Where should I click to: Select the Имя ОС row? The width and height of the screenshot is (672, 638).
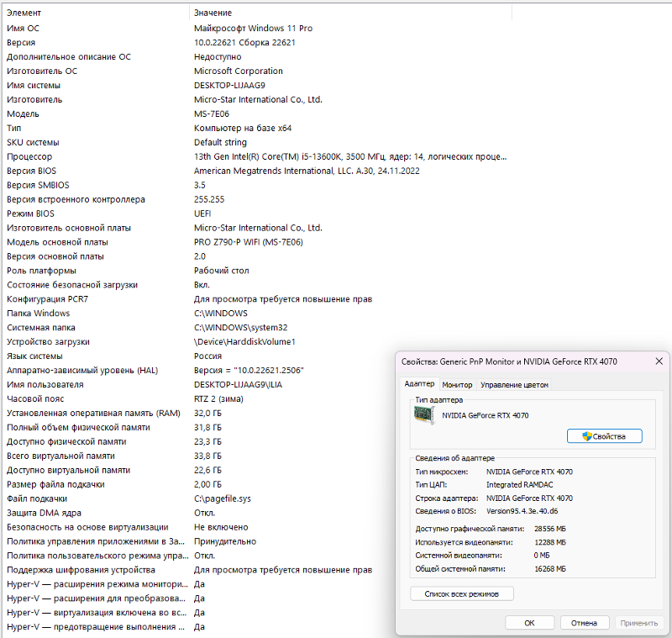[x=257, y=29]
